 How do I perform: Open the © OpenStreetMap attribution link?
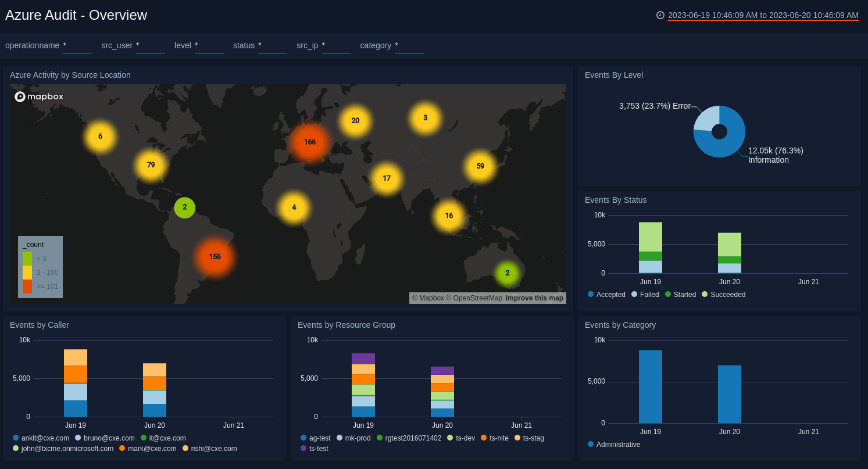click(474, 298)
